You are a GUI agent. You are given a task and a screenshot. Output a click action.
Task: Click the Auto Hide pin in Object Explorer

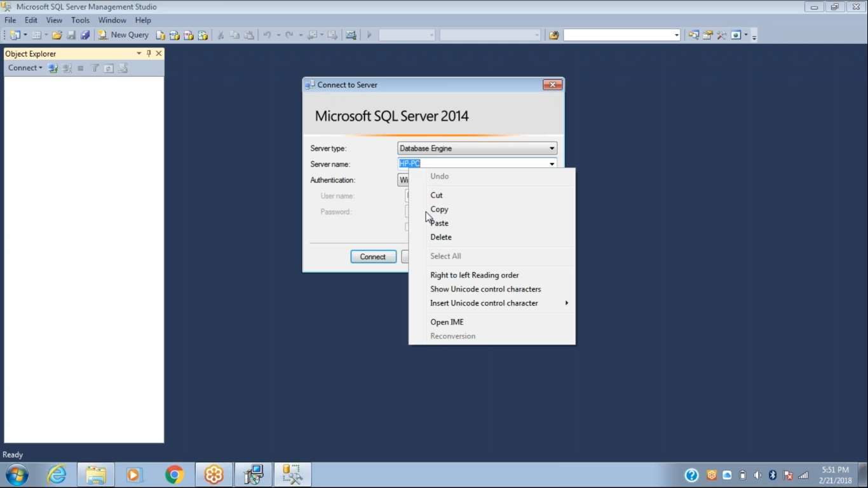[x=149, y=53]
